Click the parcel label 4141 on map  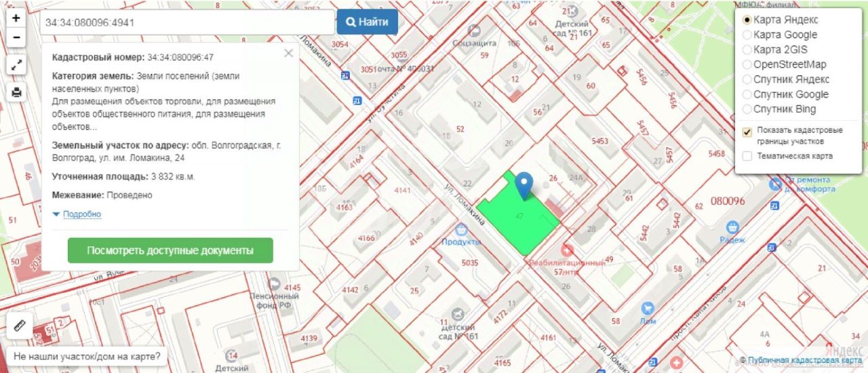tap(402, 191)
